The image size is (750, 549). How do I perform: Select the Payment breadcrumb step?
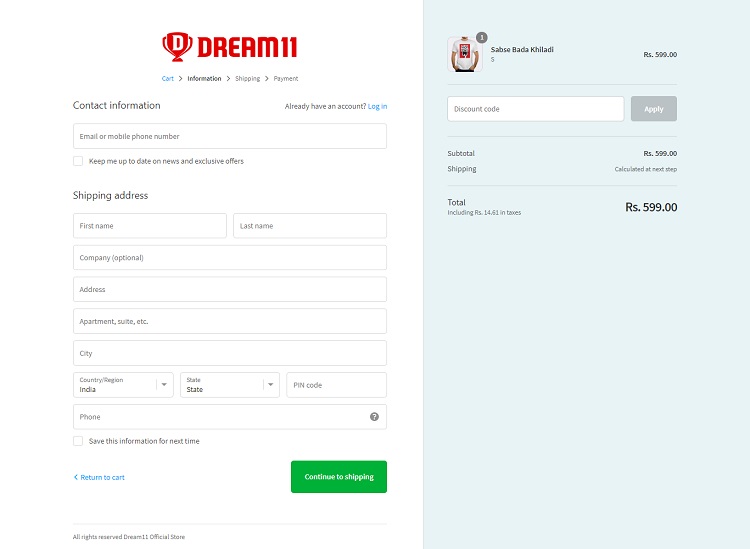286,78
